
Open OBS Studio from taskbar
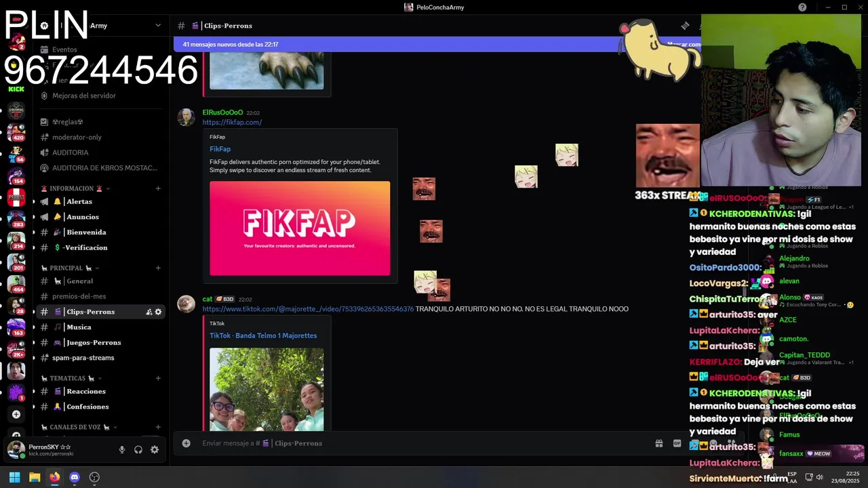click(x=94, y=477)
